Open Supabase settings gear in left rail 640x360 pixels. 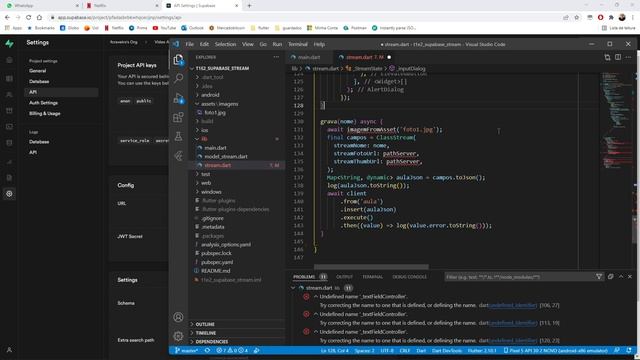pyautogui.click(x=9, y=194)
